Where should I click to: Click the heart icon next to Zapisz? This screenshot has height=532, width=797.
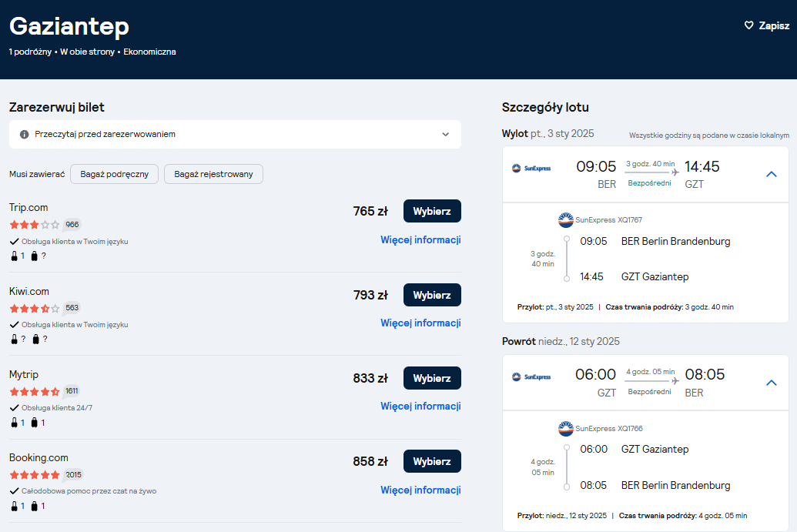click(x=748, y=25)
